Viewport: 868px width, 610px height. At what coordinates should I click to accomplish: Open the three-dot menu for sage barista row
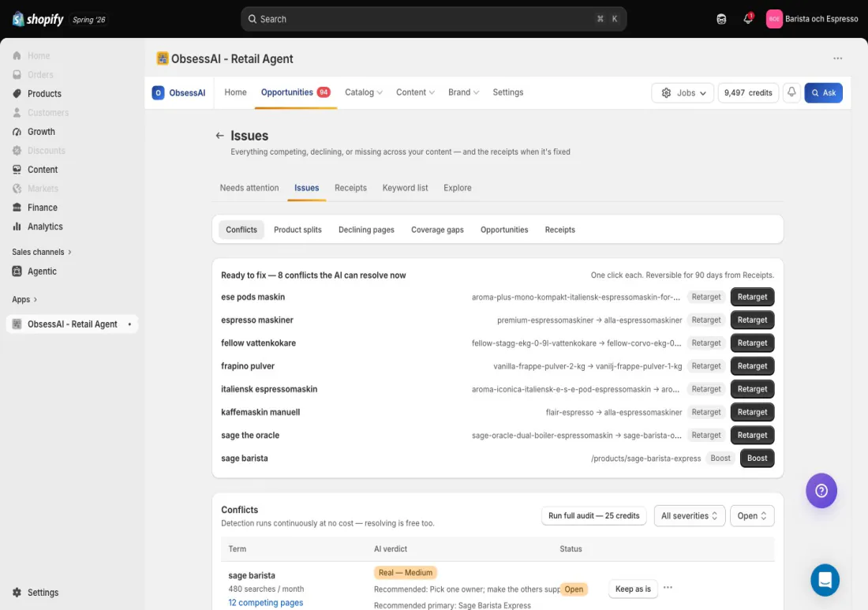pos(668,588)
